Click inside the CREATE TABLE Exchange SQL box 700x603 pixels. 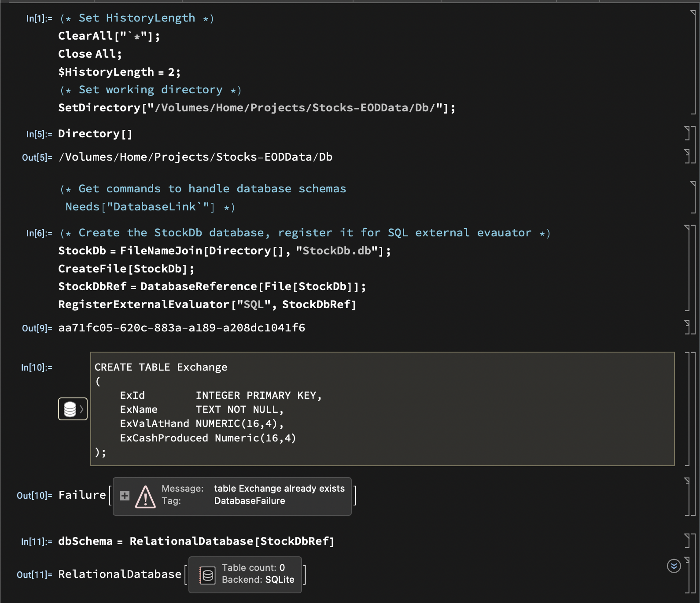[x=382, y=409]
